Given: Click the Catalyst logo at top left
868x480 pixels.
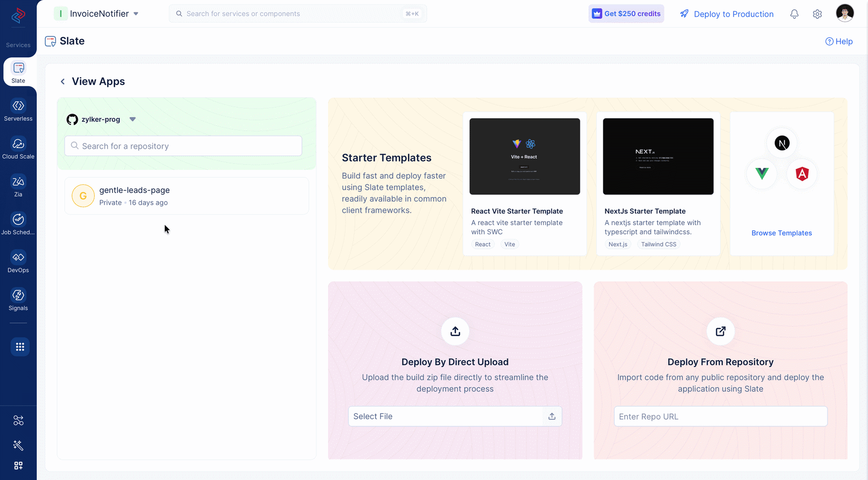Looking at the screenshot, I should [x=18, y=16].
